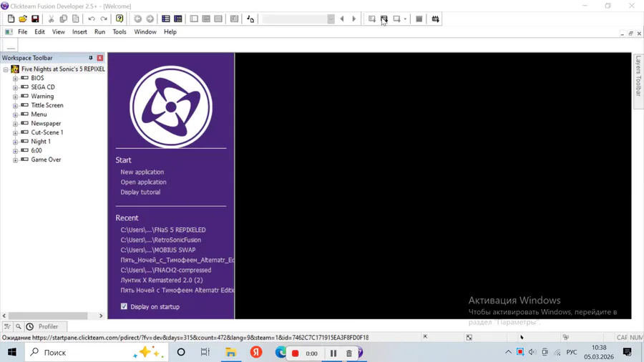The image size is (644, 362).
Task: Open the Insert menu
Action: [79, 31]
